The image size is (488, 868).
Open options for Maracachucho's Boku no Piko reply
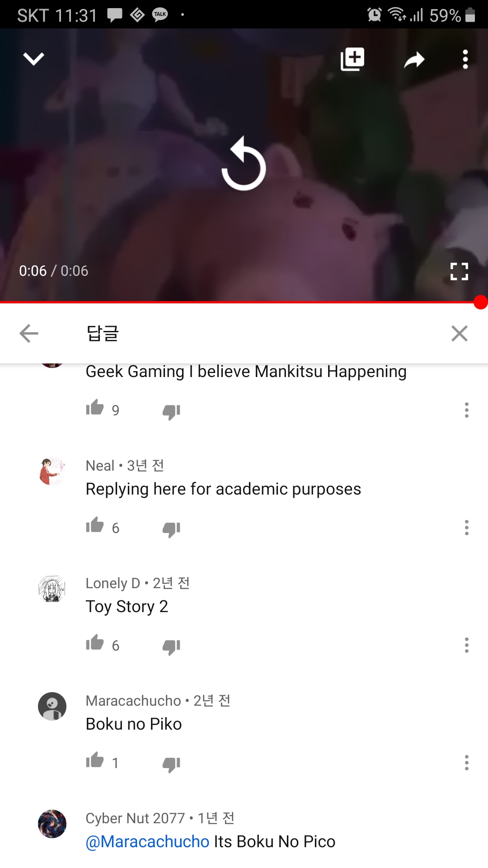pos(467,763)
